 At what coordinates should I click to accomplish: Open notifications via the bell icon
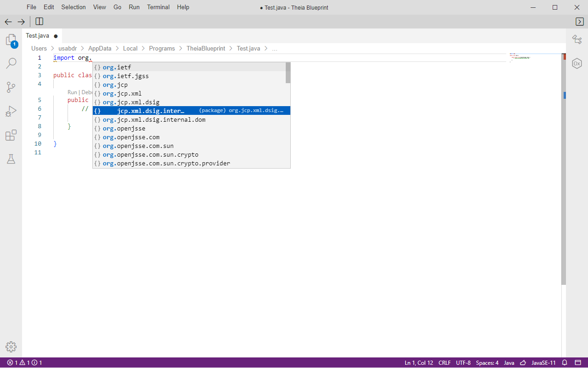tap(565, 362)
